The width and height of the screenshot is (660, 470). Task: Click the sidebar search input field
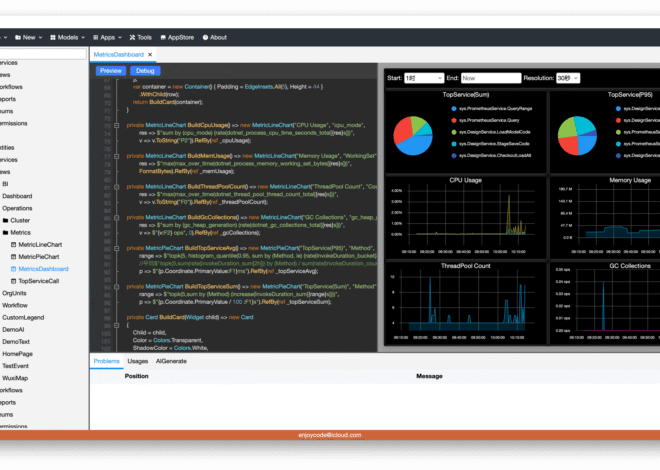tap(42, 53)
